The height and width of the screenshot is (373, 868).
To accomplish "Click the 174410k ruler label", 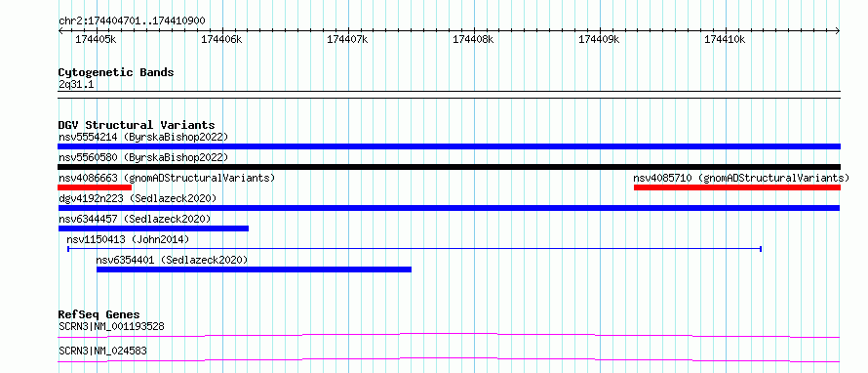I will click(x=725, y=39).
